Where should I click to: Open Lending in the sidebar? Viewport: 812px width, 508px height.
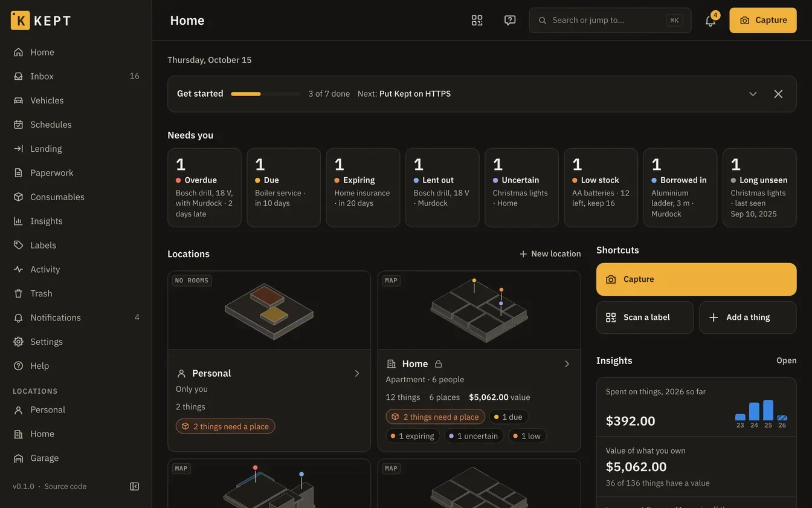[76, 149]
